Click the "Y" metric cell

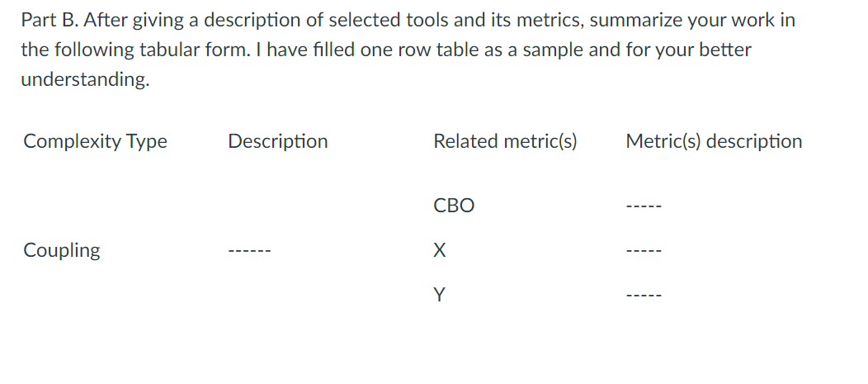click(x=438, y=294)
